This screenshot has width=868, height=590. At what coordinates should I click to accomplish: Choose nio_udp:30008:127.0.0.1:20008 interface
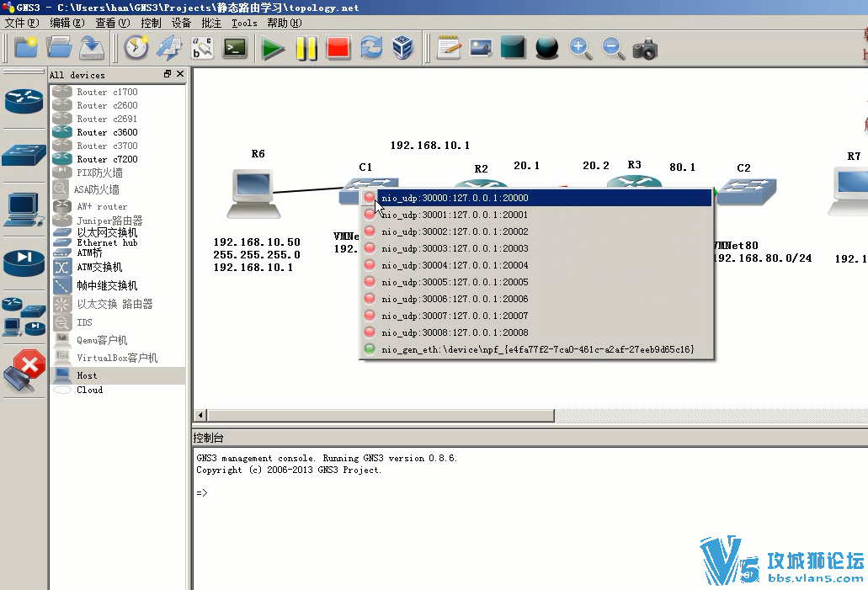[535, 332]
